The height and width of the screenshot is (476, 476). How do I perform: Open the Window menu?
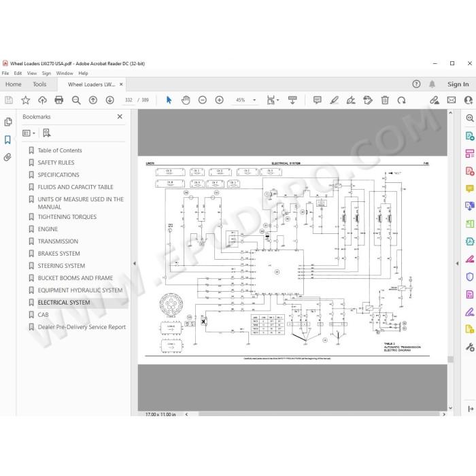tap(65, 73)
